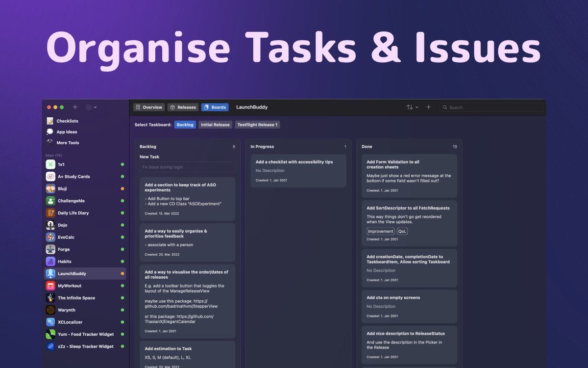Click the plus icon in the top toolbar
Screen dimensions: 588x368
429,107
